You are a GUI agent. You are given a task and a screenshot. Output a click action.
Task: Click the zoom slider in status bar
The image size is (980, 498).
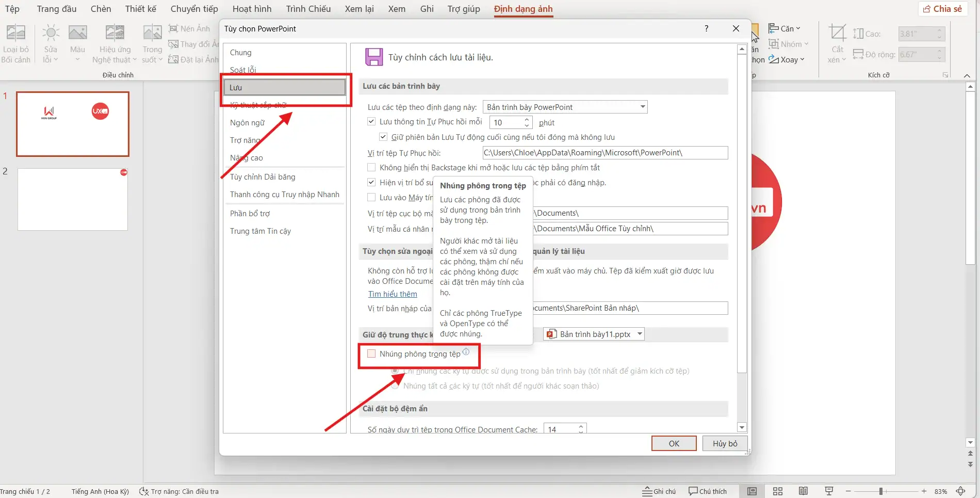pos(881,491)
